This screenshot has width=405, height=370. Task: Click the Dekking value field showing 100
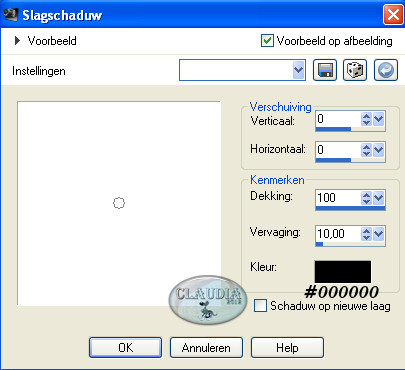[x=338, y=198]
